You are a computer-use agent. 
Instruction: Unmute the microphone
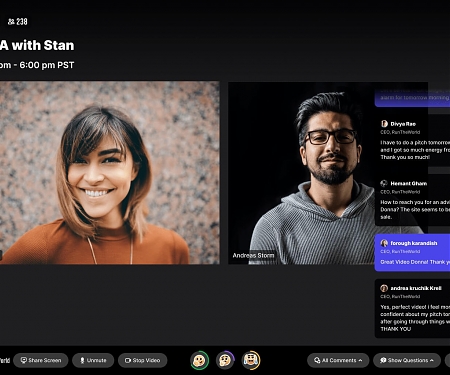tap(93, 360)
